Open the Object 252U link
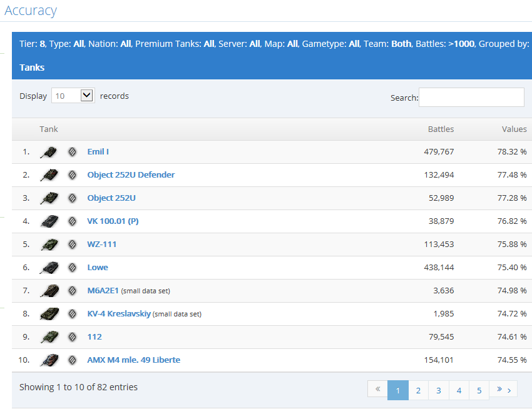 (x=111, y=198)
